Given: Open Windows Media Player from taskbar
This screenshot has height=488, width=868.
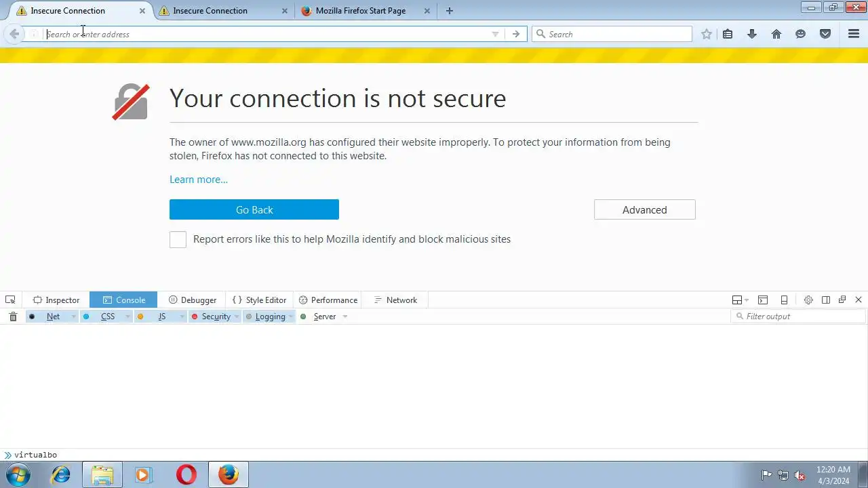Looking at the screenshot, I should (x=142, y=474).
